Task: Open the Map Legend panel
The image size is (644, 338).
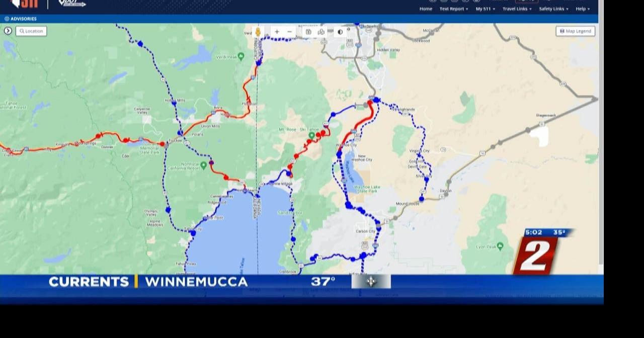Action: pos(575,31)
